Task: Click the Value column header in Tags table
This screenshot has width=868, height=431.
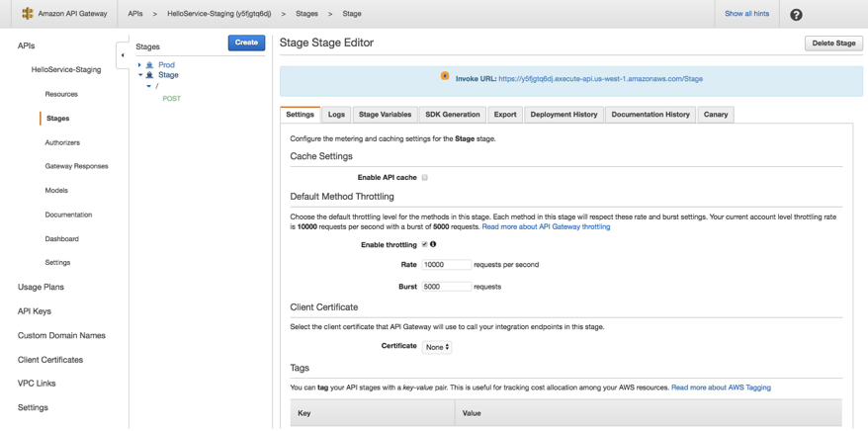Action: pyautogui.click(x=649, y=413)
